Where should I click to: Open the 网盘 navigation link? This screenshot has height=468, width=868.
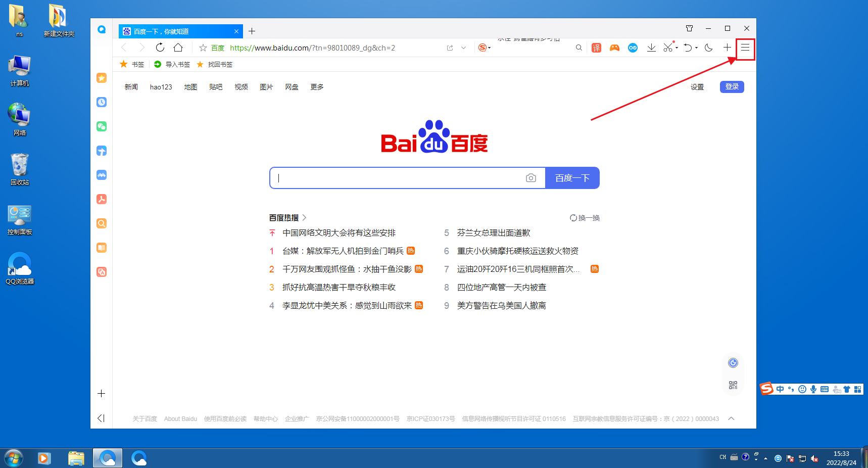tap(292, 87)
